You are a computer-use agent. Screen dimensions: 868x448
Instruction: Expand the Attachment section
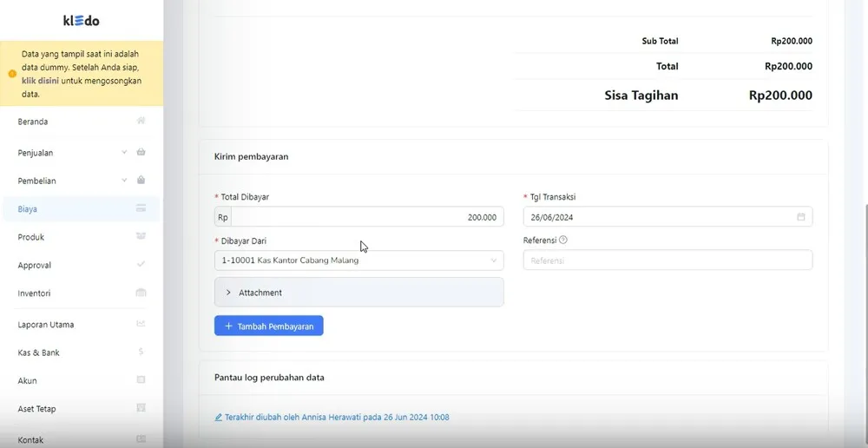359,293
